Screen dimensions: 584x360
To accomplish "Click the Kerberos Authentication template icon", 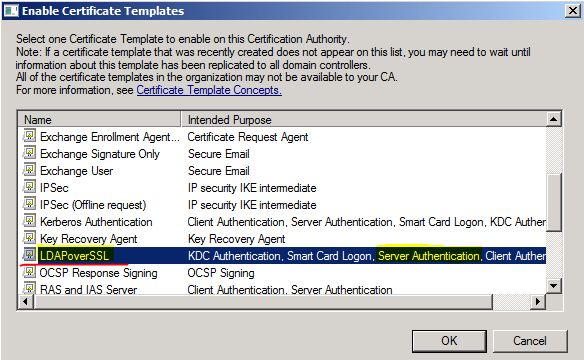I will 29,221.
